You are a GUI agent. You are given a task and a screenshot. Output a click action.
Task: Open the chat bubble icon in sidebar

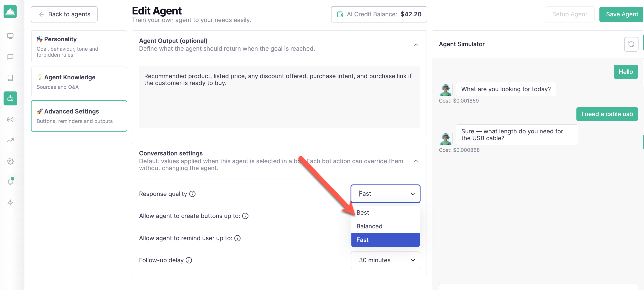(10, 57)
